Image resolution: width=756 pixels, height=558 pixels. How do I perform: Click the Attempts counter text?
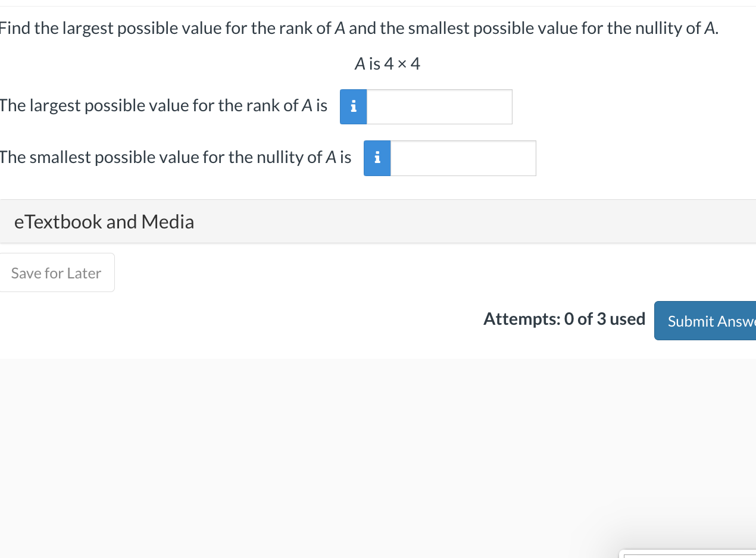564,319
